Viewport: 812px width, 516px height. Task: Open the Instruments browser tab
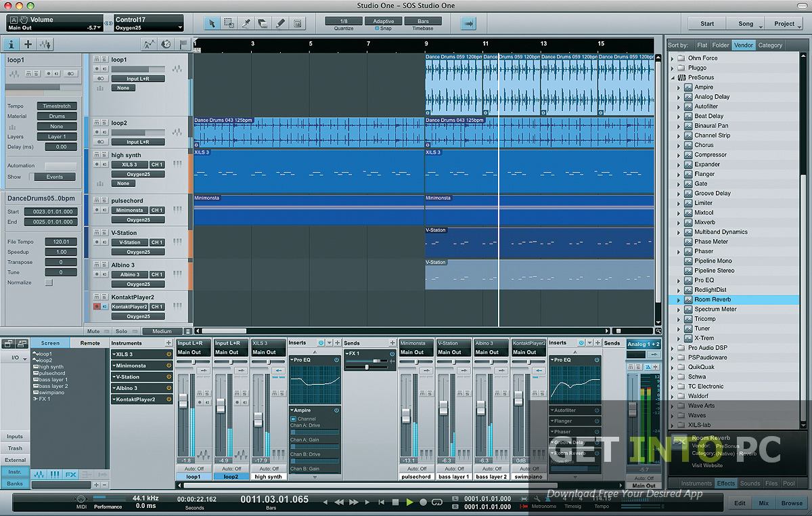point(696,483)
